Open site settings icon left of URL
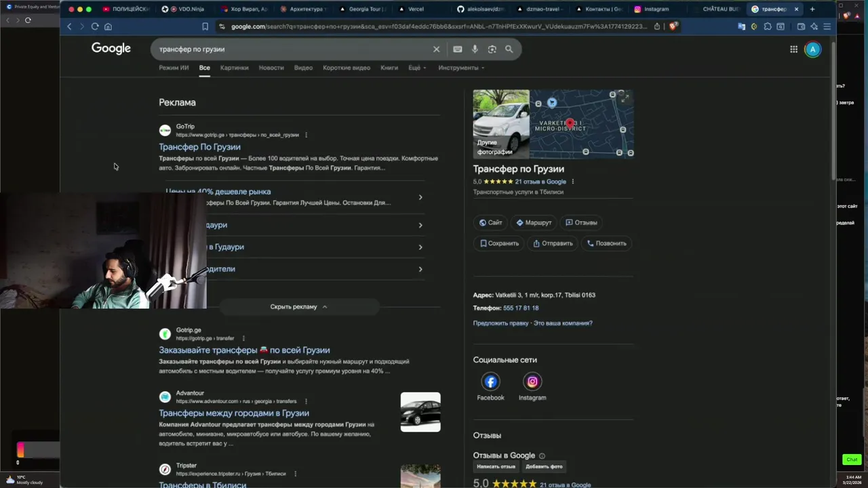Image resolution: width=868 pixels, height=488 pixels. tap(222, 26)
